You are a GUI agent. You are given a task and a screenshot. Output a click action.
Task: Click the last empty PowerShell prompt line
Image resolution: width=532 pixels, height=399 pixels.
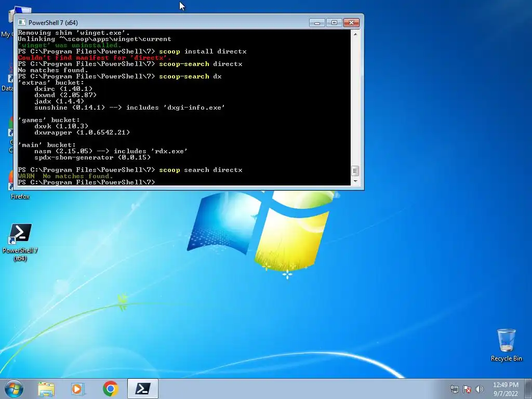coord(87,182)
